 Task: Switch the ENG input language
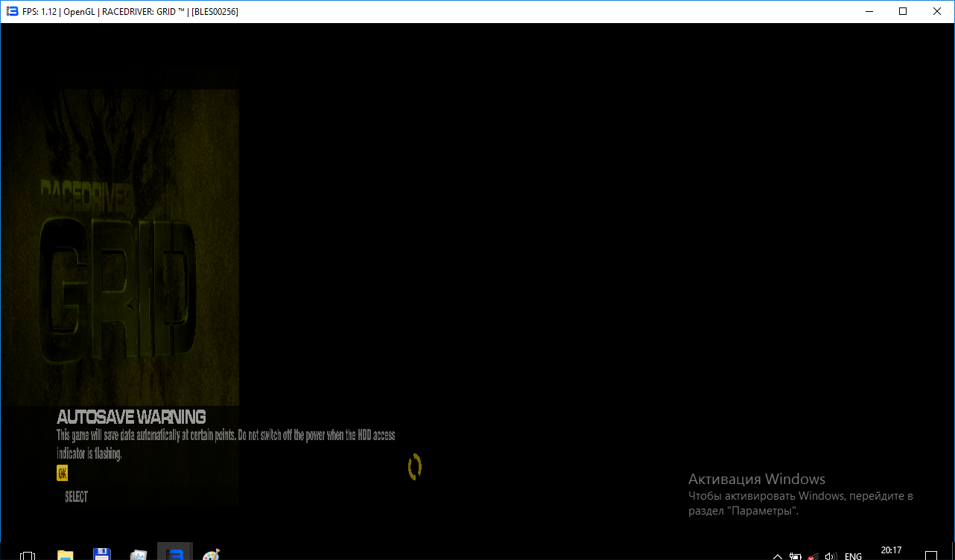tap(853, 556)
